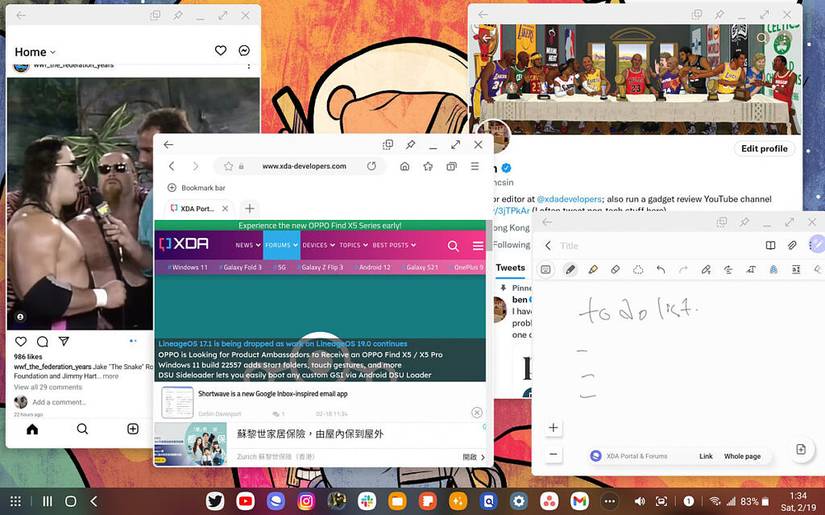Expand XDA DEVICES menu
Screen dimensions: 825x515
[319, 245]
